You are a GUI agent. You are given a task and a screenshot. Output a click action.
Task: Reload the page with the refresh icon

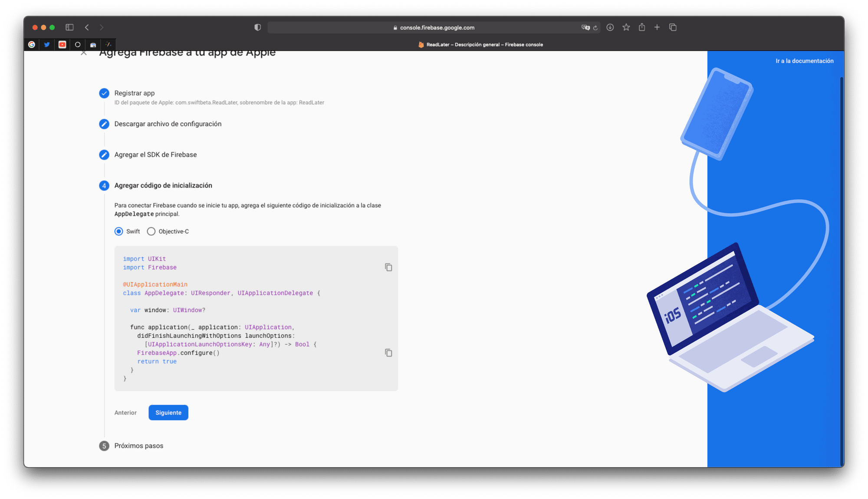595,28
